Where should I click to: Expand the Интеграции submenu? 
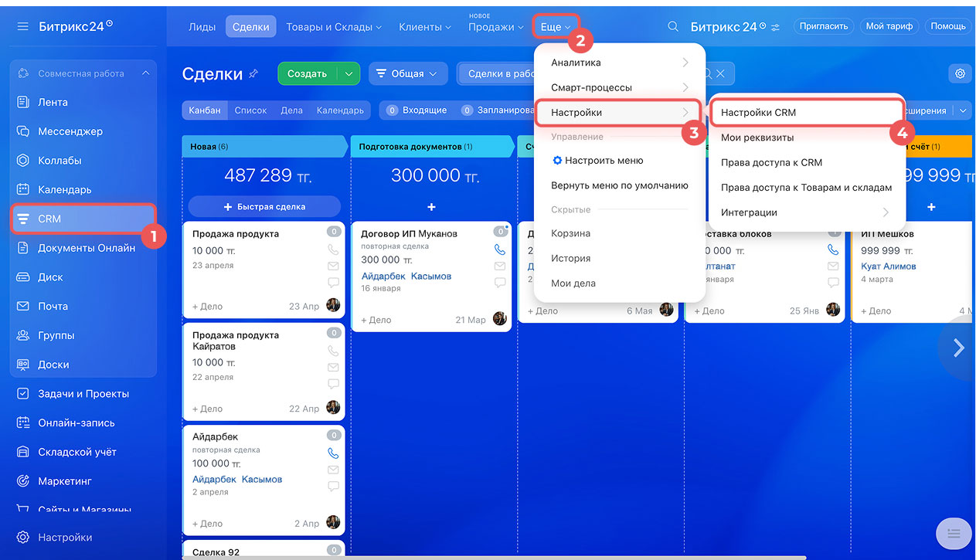885,212
